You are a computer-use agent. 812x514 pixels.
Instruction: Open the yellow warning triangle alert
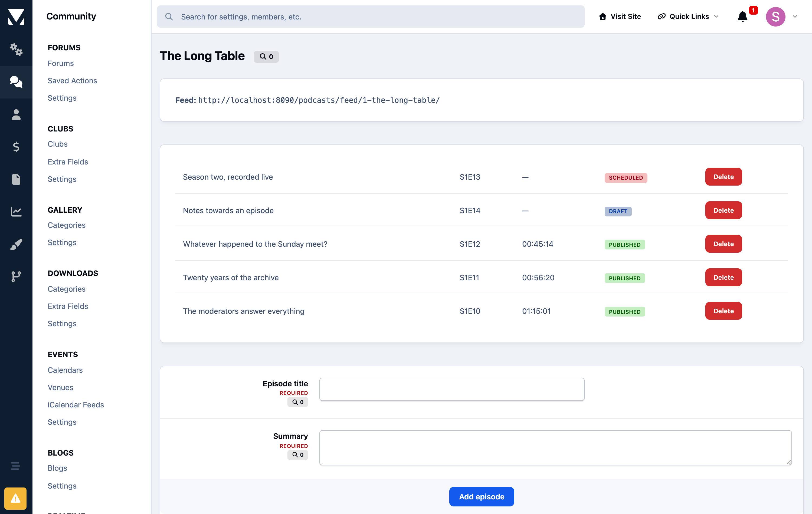click(15, 498)
